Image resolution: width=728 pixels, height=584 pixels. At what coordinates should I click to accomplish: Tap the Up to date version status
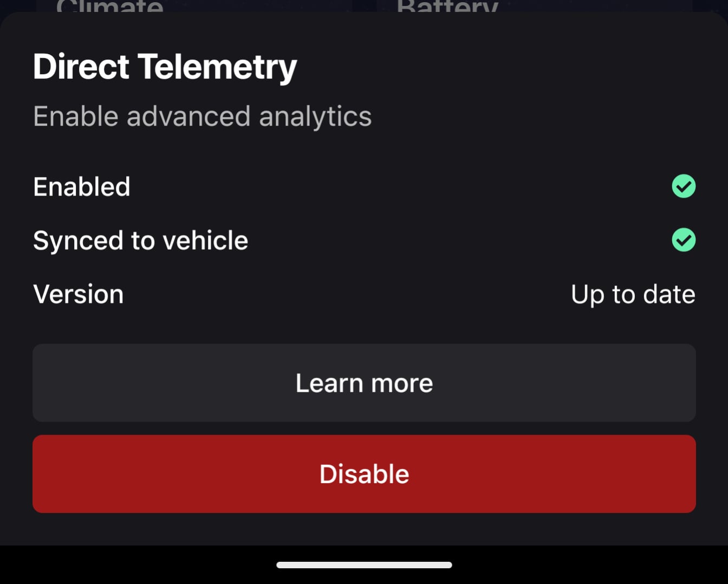[633, 295]
